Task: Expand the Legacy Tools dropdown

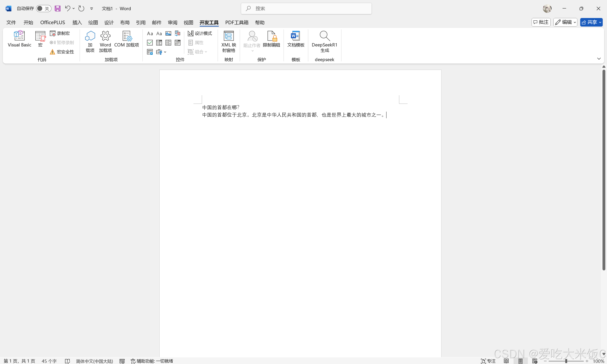Action: point(161,52)
